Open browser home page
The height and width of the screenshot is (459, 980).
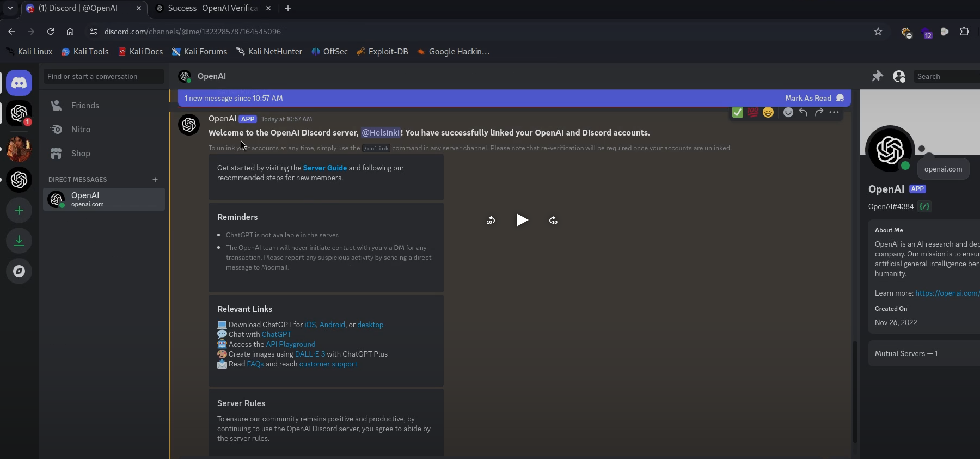(x=70, y=32)
